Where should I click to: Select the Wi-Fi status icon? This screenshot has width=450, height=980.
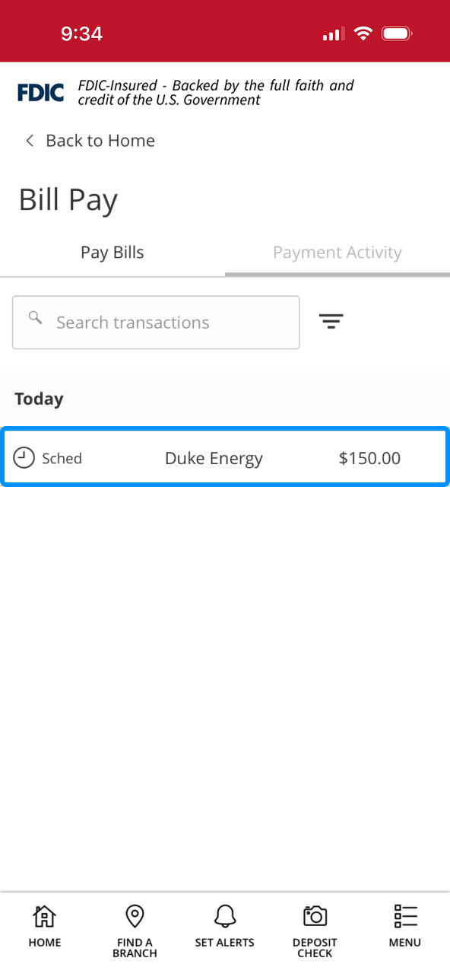pos(363,33)
